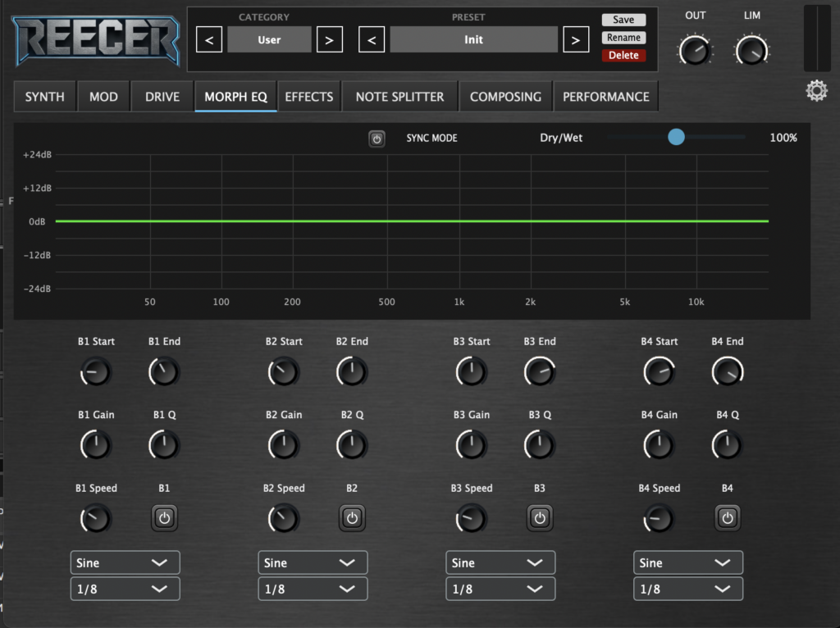Click the Dry/Wet slider handle
The image size is (840, 628).
[x=676, y=138]
